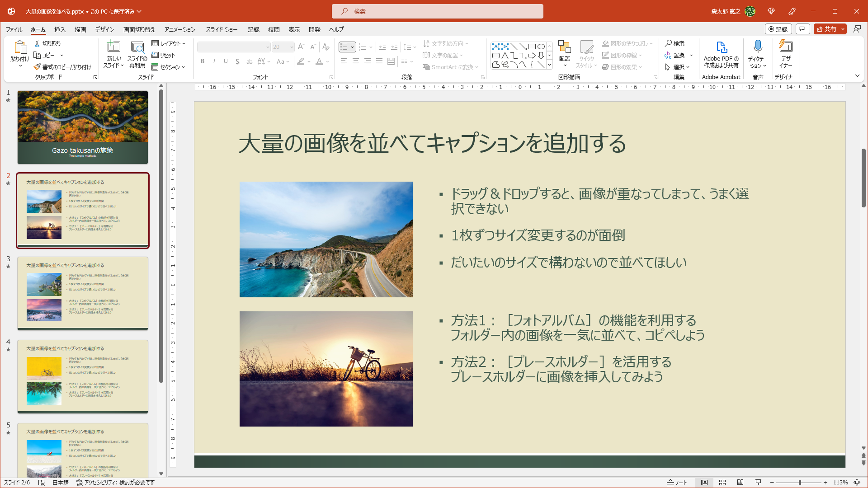The image size is (868, 488).
Task: Select the oval shape in shapes gallery
Action: (541, 46)
